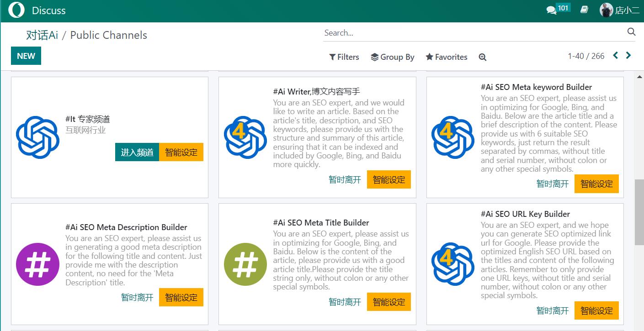Click the purple hash channel avatar

[x=37, y=264]
